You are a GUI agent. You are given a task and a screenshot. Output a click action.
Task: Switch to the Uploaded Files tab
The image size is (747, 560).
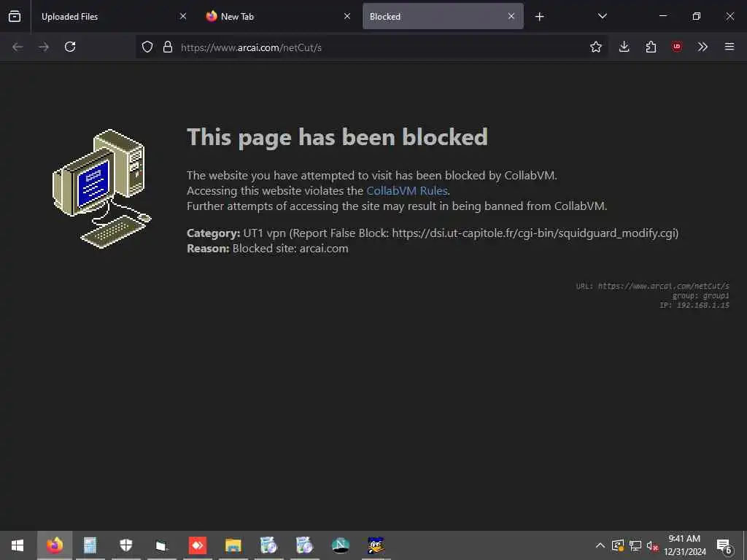110,16
